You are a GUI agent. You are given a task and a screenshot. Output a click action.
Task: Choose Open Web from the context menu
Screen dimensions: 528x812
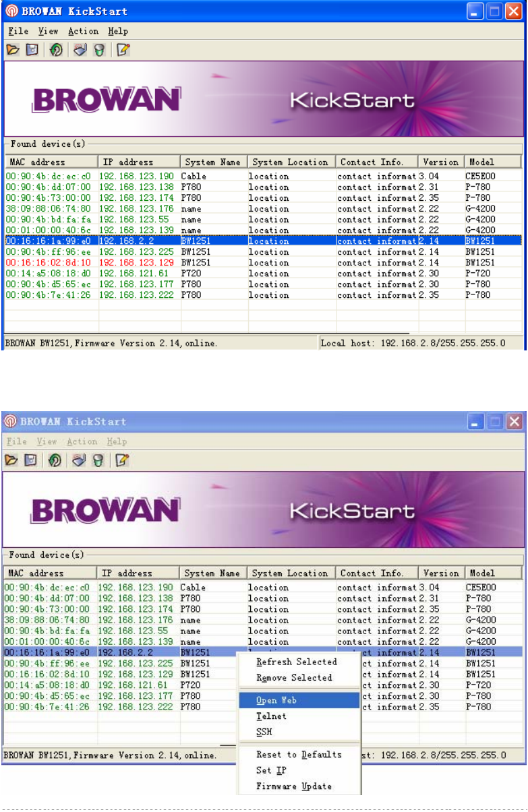[276, 700]
